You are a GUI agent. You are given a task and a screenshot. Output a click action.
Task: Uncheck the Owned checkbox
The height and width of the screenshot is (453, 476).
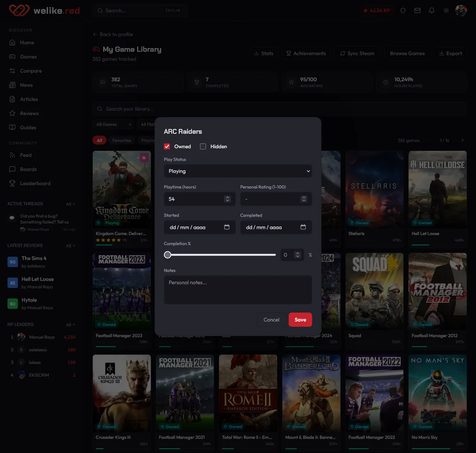tap(167, 146)
